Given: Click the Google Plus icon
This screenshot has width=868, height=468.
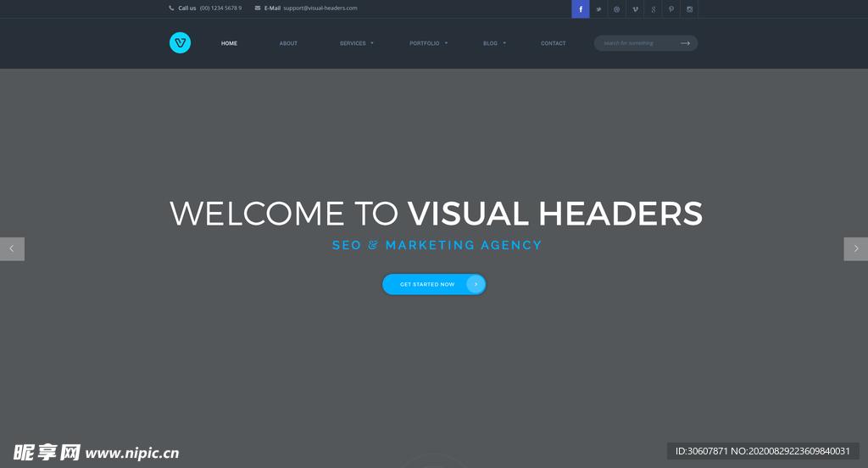Looking at the screenshot, I should [653, 9].
